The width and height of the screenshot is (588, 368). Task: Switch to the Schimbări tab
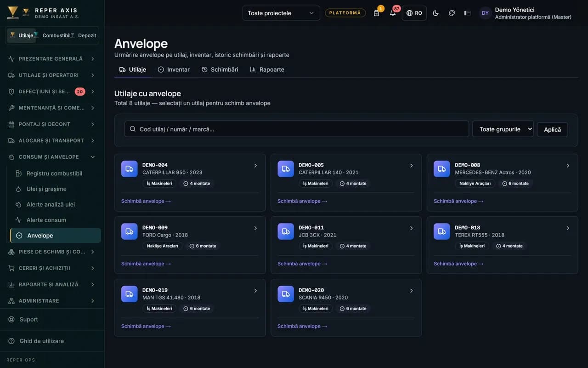pos(220,69)
